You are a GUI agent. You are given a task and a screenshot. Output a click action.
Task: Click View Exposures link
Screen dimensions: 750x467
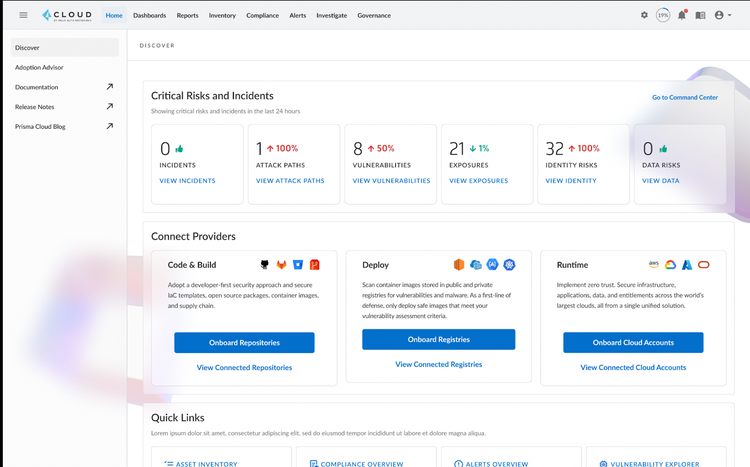pos(478,180)
